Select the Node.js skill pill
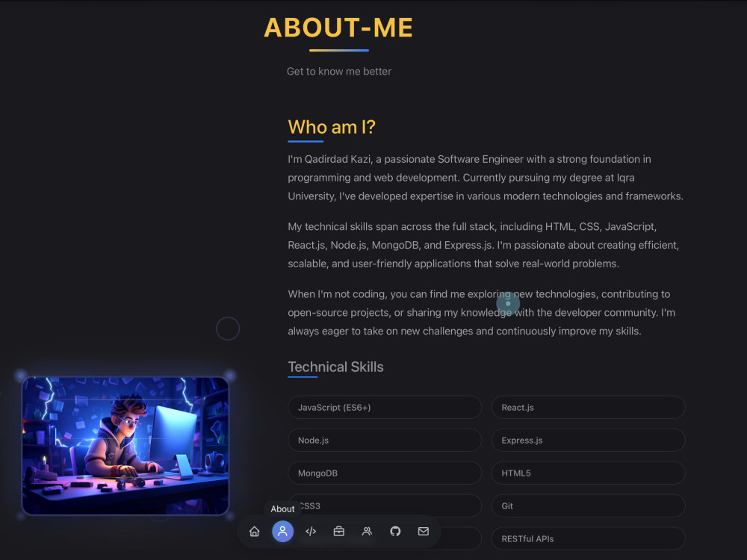 (385, 441)
